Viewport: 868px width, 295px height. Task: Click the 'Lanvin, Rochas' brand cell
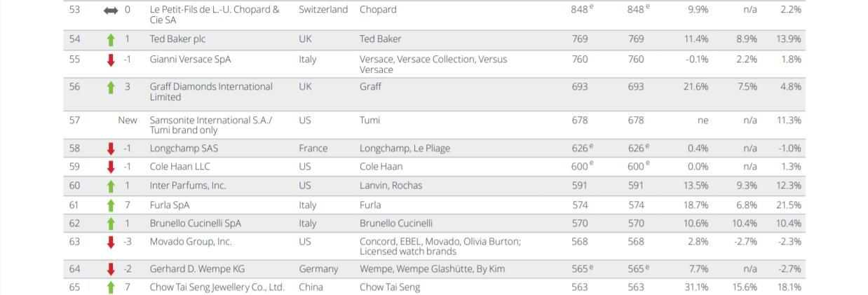click(x=391, y=186)
